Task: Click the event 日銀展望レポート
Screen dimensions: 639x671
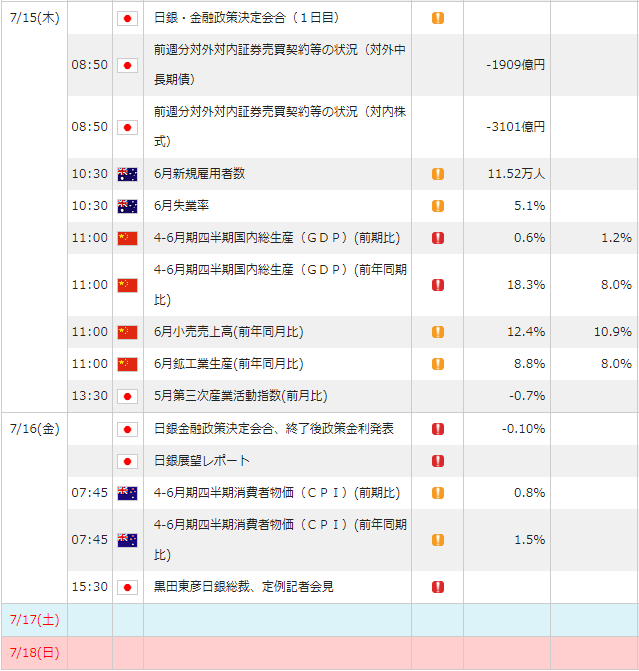Action: pyautogui.click(x=202, y=461)
